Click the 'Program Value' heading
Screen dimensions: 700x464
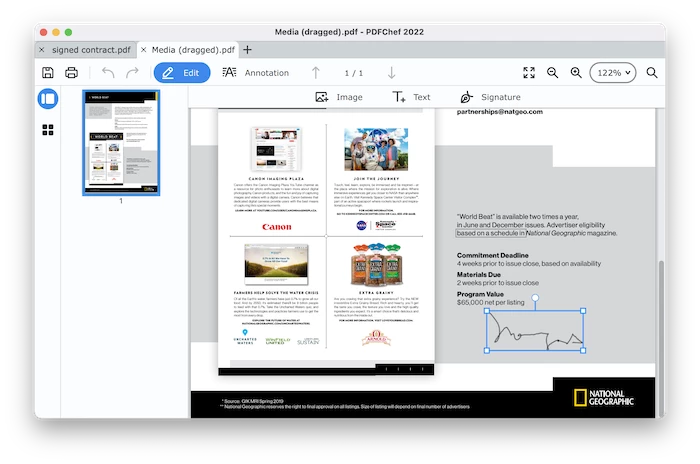coord(480,294)
